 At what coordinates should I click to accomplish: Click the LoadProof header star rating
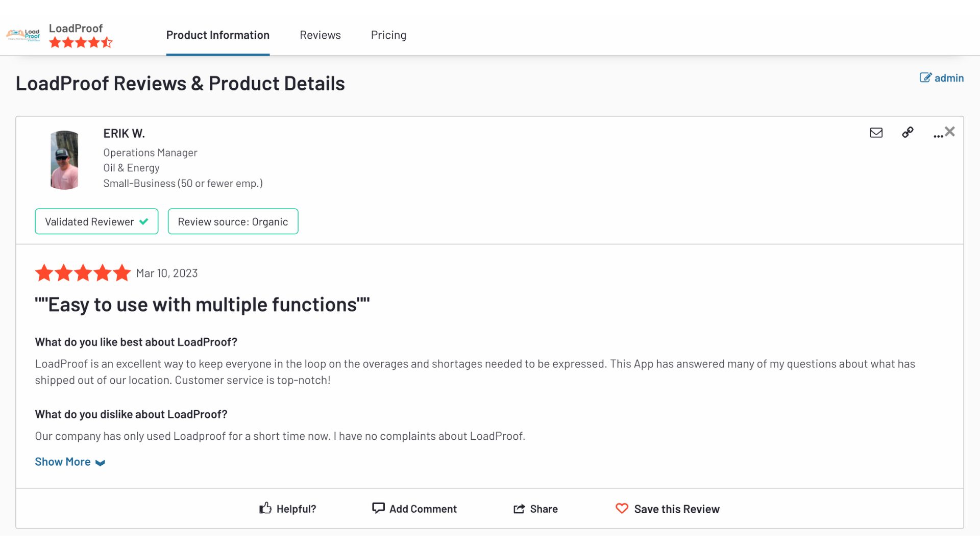tap(81, 43)
